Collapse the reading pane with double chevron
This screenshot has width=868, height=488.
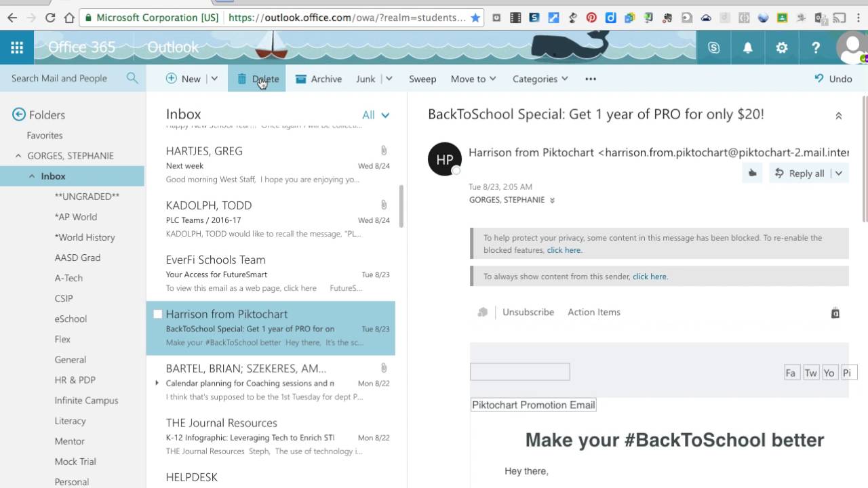838,116
